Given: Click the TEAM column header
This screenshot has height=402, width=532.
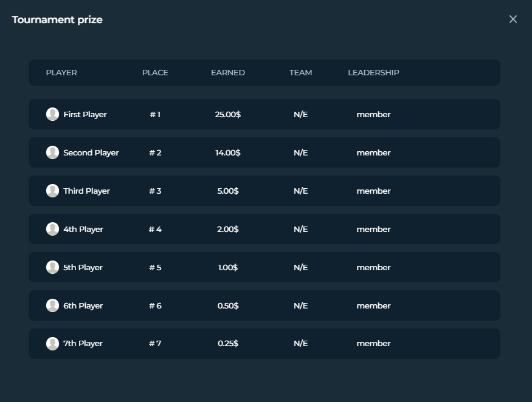Looking at the screenshot, I should click(x=300, y=72).
